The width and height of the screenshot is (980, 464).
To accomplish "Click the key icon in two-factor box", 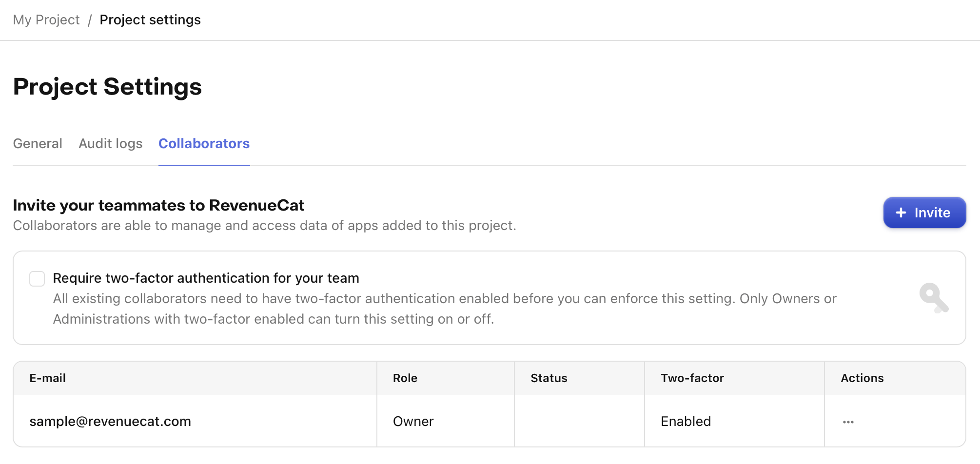I will tap(934, 298).
